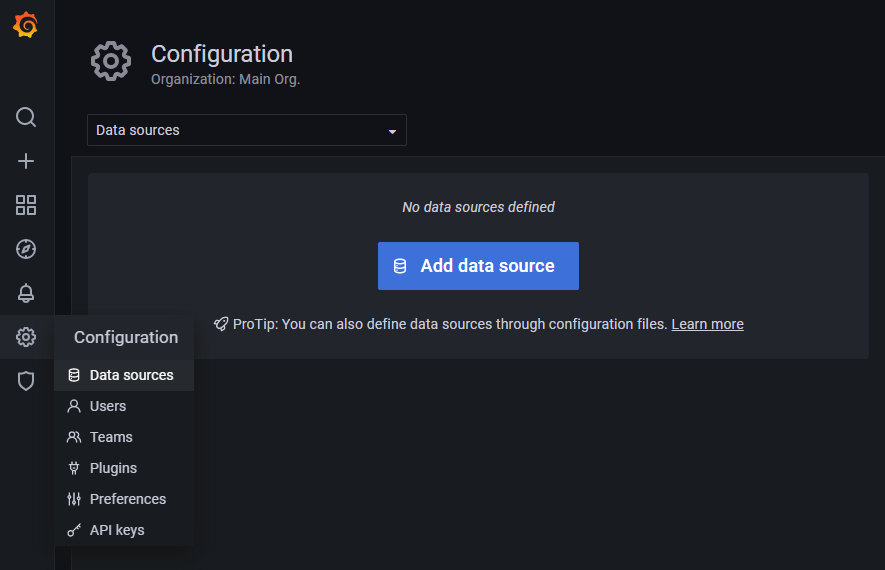Open the Server Admin shield icon

pyautogui.click(x=26, y=381)
